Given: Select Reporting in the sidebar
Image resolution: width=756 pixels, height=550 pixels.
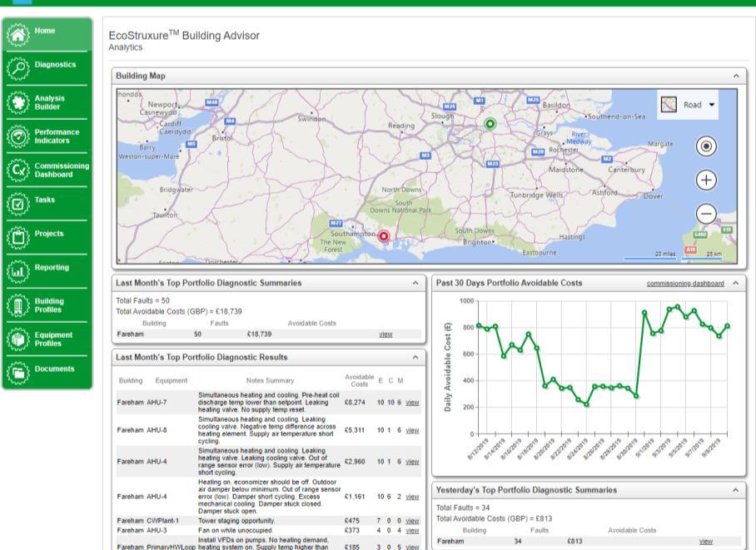Looking at the screenshot, I should [47, 271].
